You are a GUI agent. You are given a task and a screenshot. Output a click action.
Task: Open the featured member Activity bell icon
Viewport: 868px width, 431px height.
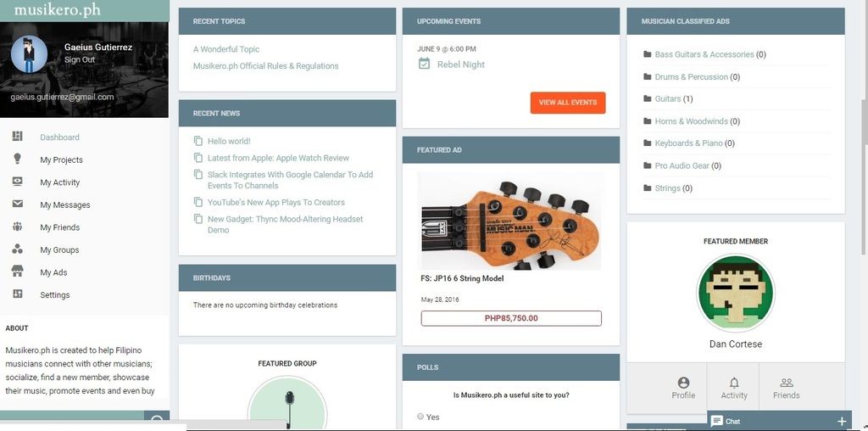pyautogui.click(x=734, y=383)
